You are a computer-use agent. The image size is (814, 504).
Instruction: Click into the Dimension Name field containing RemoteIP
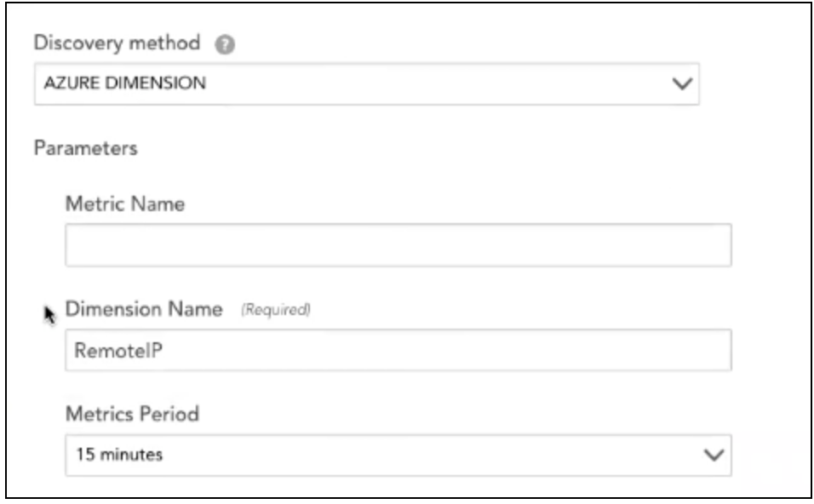(x=398, y=350)
